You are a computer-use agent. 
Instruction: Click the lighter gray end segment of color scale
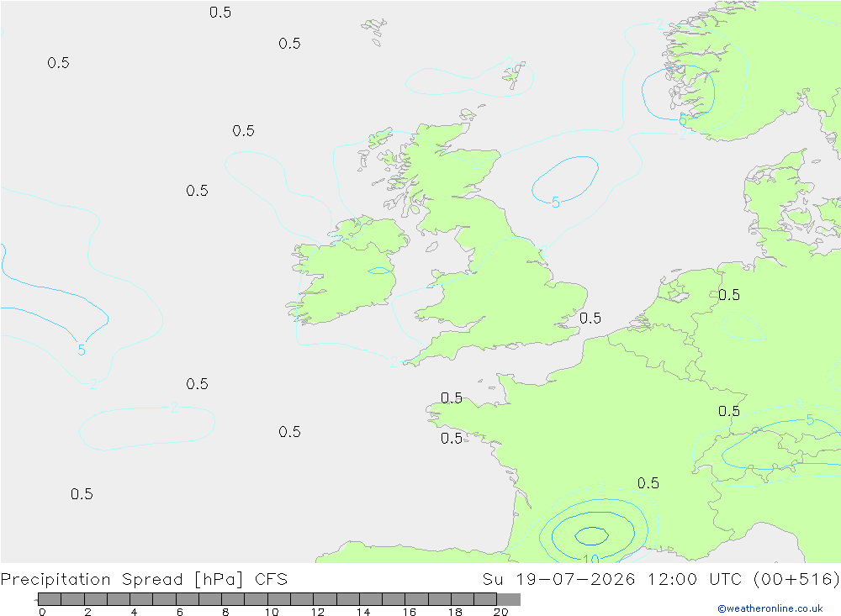click(x=509, y=599)
